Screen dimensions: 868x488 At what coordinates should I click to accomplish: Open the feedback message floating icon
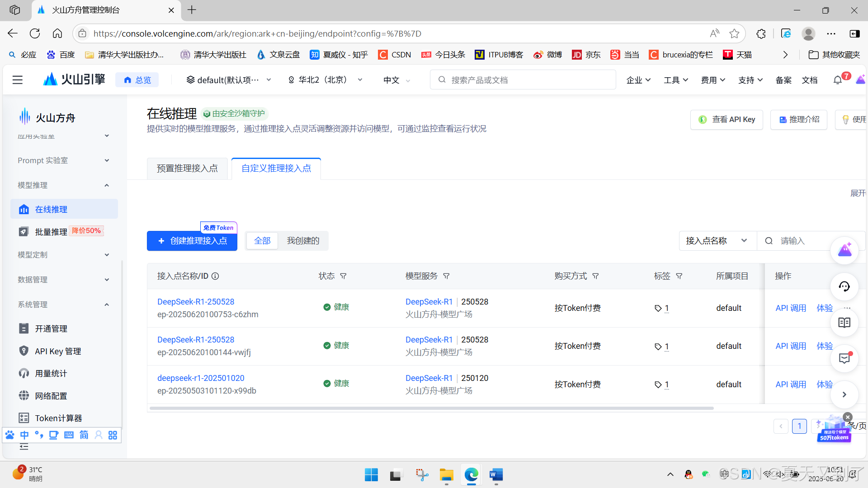click(844, 358)
